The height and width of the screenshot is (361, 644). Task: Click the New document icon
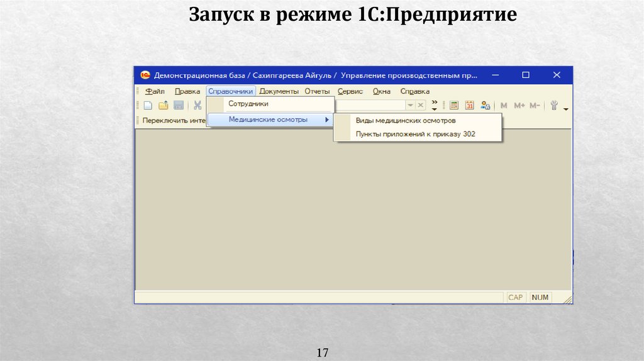pyautogui.click(x=148, y=106)
